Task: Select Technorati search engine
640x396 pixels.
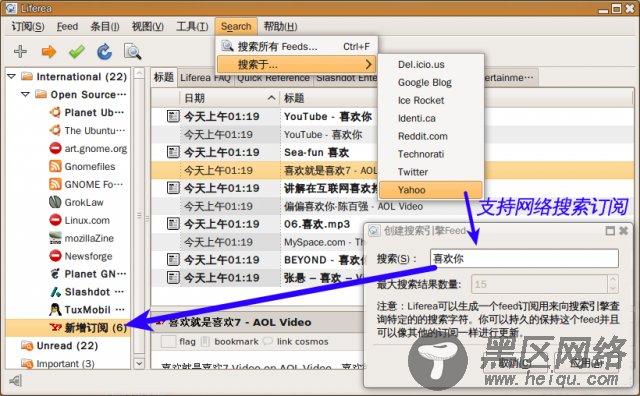Action: tap(431, 154)
